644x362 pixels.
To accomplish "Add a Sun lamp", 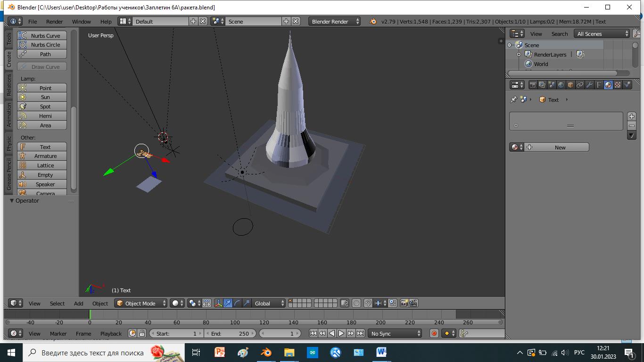I will click(x=42, y=97).
